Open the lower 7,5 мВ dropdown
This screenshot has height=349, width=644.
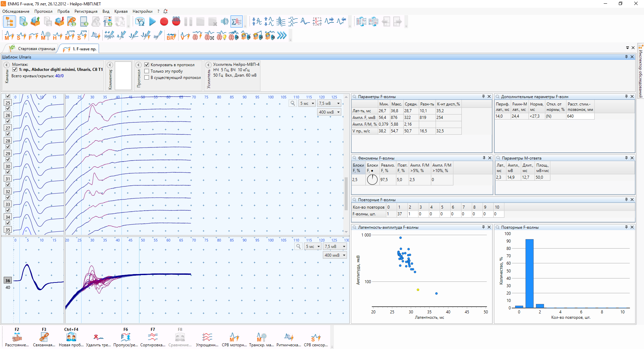(335, 247)
